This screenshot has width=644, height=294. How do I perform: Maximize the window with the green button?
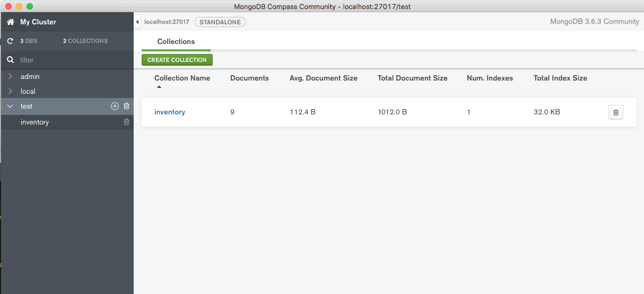point(30,6)
